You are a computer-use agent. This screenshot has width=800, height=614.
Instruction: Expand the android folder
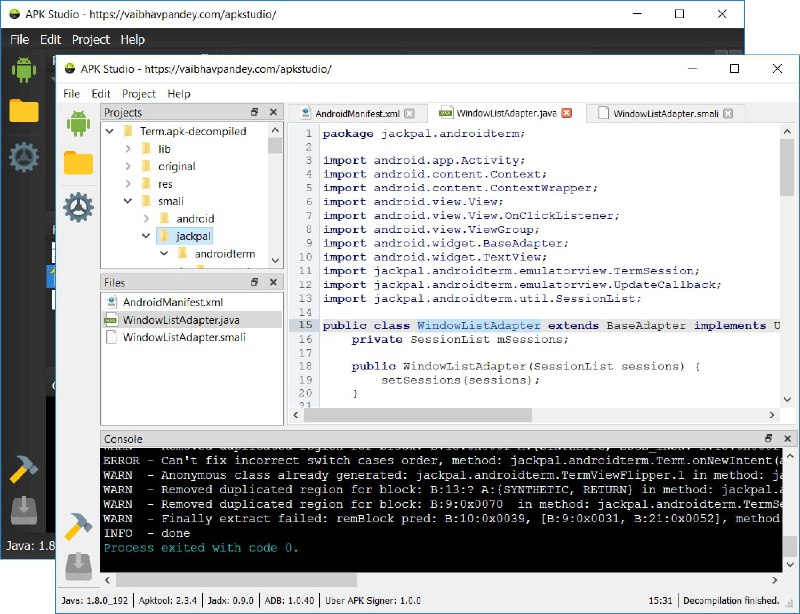pyautogui.click(x=146, y=218)
